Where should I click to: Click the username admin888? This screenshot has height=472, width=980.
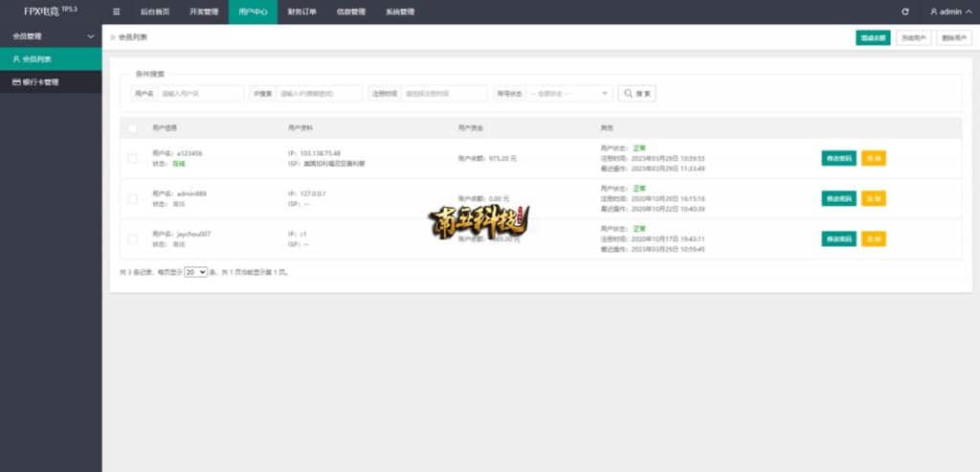click(191, 193)
